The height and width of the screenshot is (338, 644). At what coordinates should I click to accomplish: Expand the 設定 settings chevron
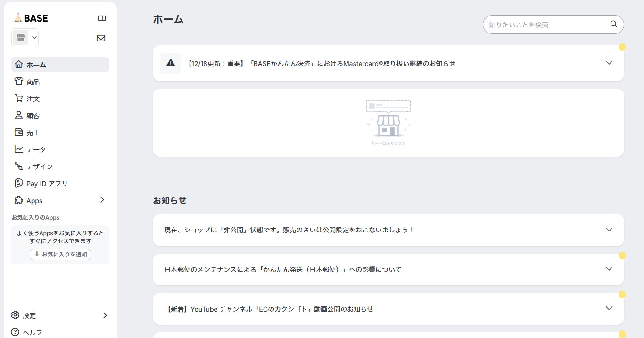click(105, 315)
